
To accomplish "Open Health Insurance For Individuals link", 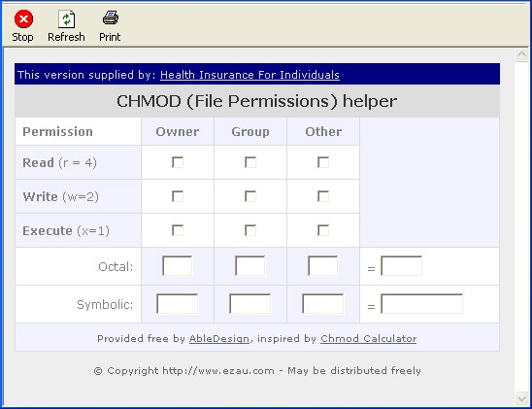I will [249, 75].
